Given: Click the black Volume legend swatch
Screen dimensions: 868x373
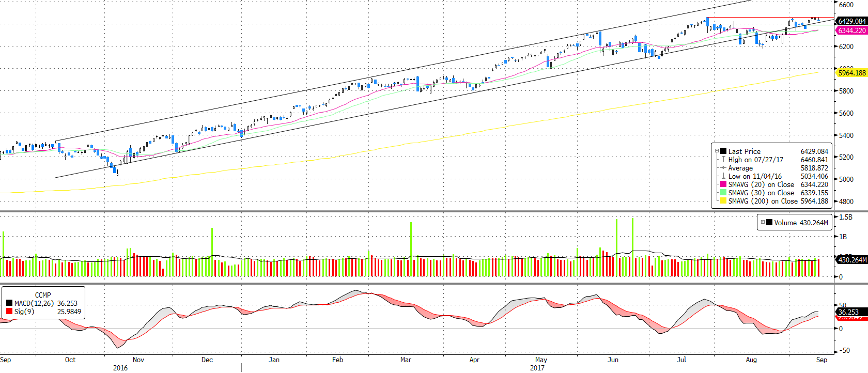Looking at the screenshot, I should tap(769, 223).
